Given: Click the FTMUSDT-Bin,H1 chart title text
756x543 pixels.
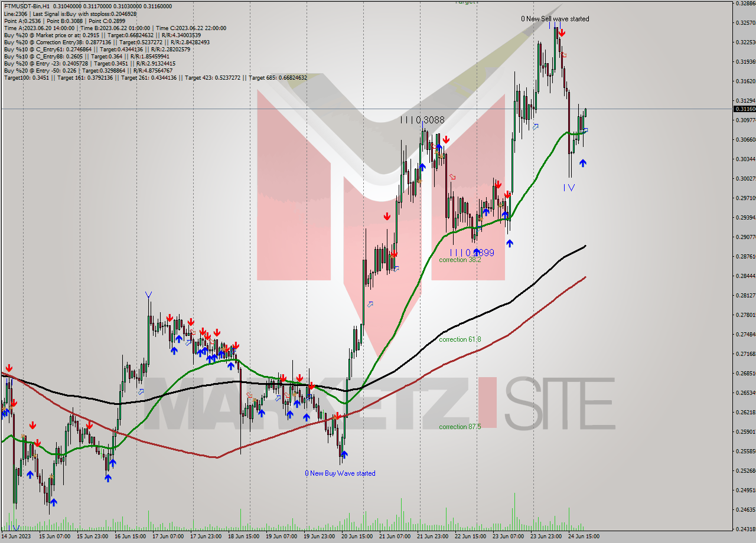Looking at the screenshot, I should tap(28, 6).
